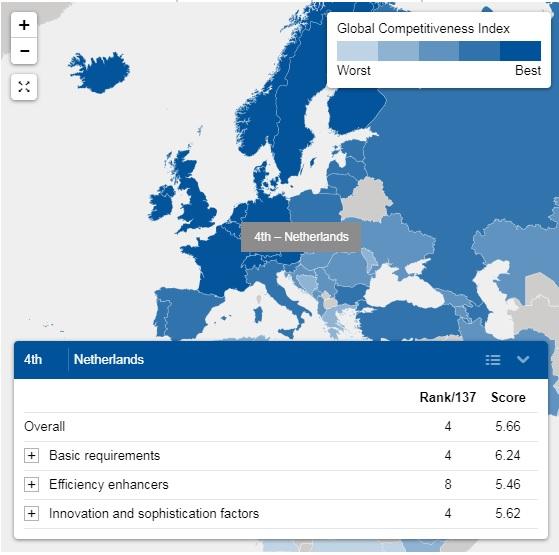Open the country list icon
This screenshot has width=559, height=555.
click(x=493, y=360)
